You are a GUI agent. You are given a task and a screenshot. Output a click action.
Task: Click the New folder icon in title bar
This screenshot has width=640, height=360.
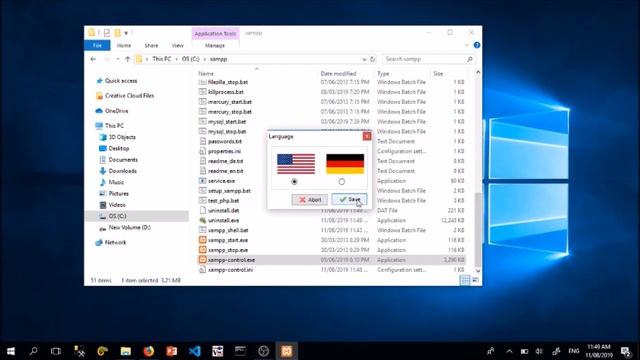tap(118, 33)
